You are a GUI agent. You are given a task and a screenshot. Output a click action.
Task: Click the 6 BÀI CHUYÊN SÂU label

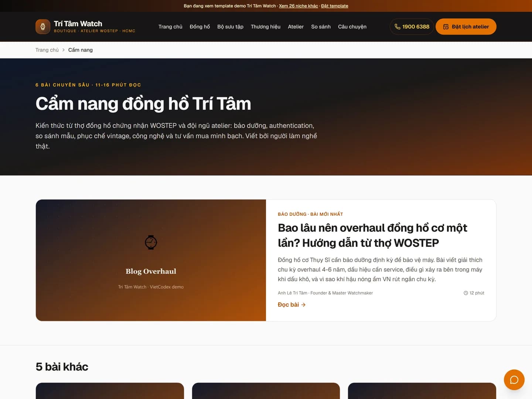(x=88, y=85)
